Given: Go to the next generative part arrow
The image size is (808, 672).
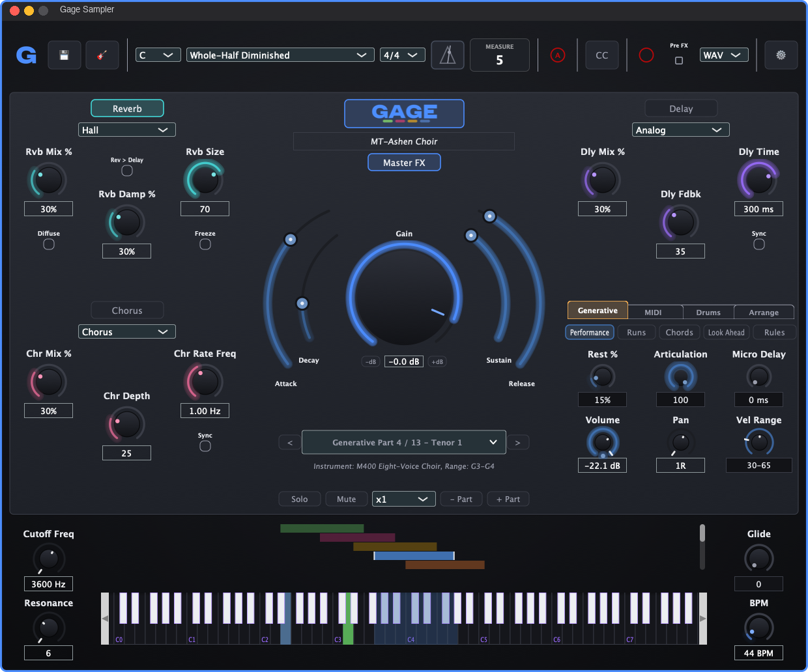Looking at the screenshot, I should 518,443.
